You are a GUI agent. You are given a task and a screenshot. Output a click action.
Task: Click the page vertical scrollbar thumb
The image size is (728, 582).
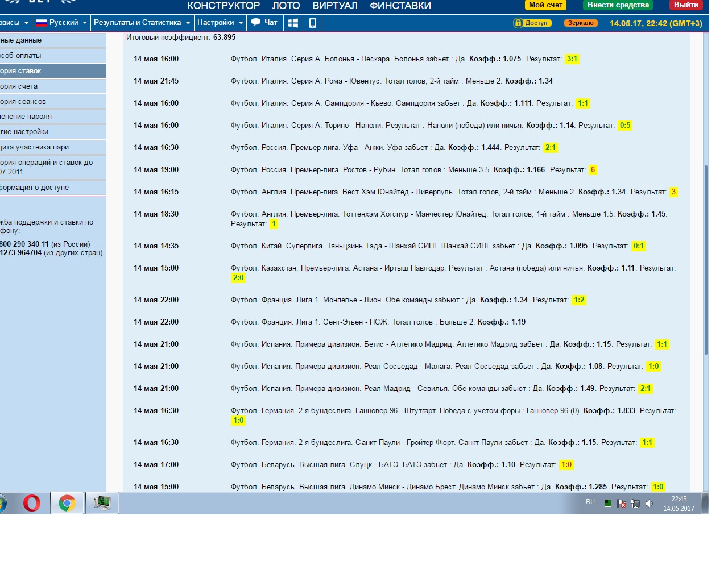(706, 260)
